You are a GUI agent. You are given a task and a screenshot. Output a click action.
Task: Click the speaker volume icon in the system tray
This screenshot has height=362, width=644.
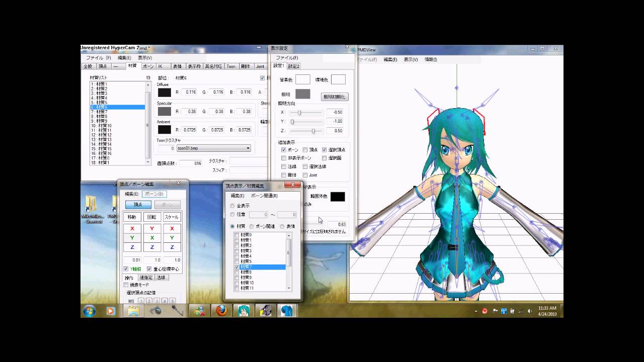[x=529, y=311]
